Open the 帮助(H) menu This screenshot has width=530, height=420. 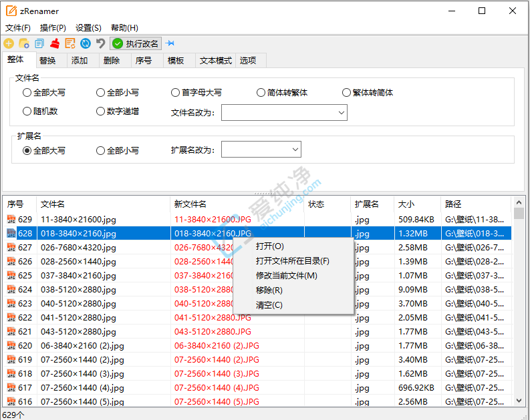124,27
